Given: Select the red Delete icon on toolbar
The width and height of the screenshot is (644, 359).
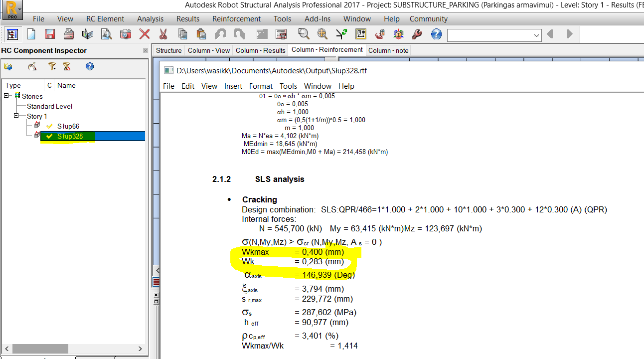Looking at the screenshot, I should tap(145, 34).
